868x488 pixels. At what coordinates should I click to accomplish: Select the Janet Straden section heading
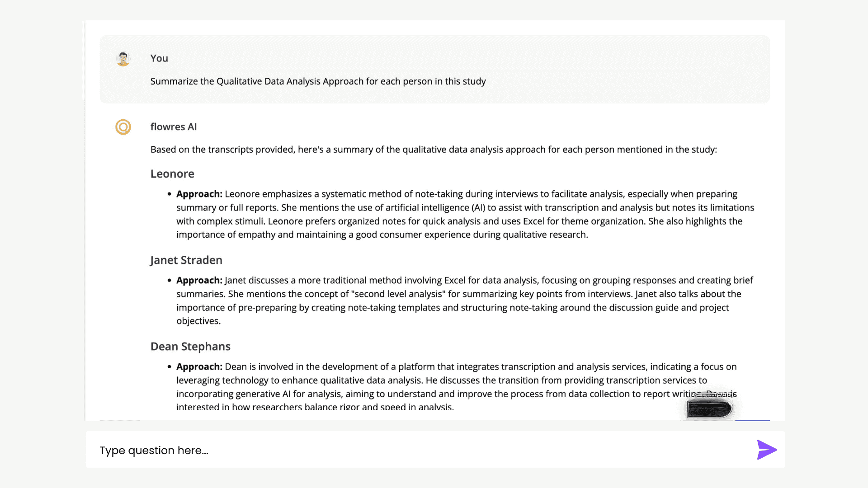point(186,260)
